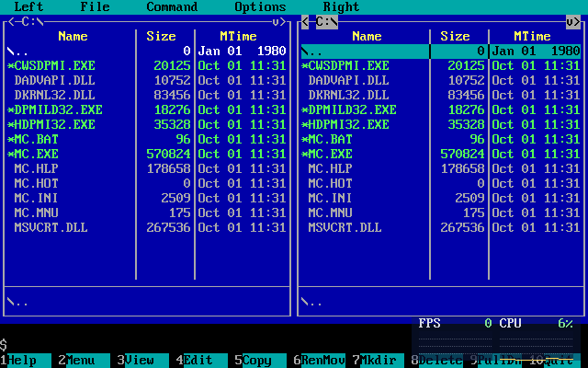Select parent directory entry in left panel
Screen dimensions: 588x368
(x=147, y=52)
